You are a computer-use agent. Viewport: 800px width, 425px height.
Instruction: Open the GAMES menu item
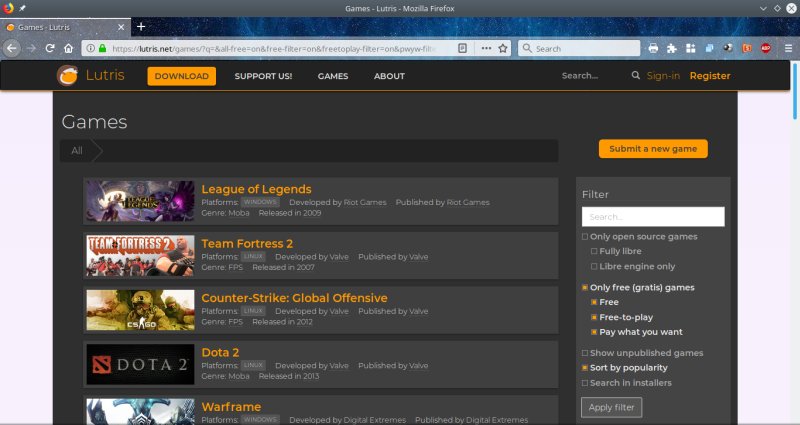click(x=333, y=76)
